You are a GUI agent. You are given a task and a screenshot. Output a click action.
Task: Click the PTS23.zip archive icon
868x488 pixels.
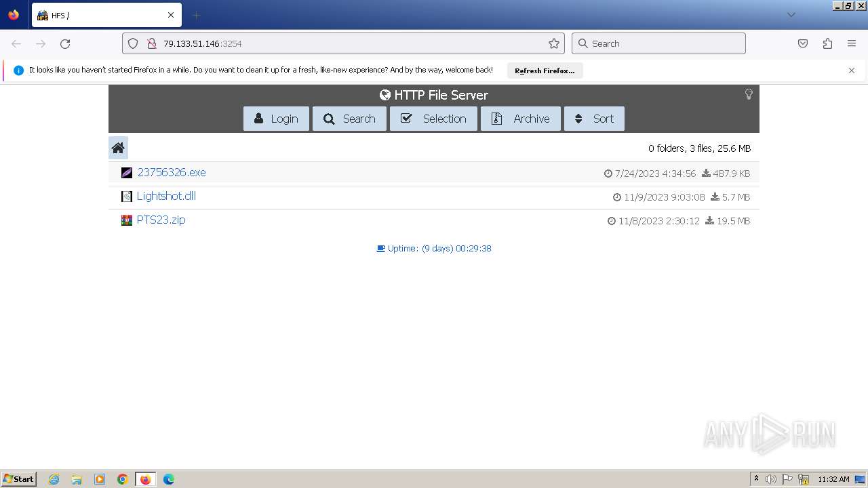click(127, 220)
